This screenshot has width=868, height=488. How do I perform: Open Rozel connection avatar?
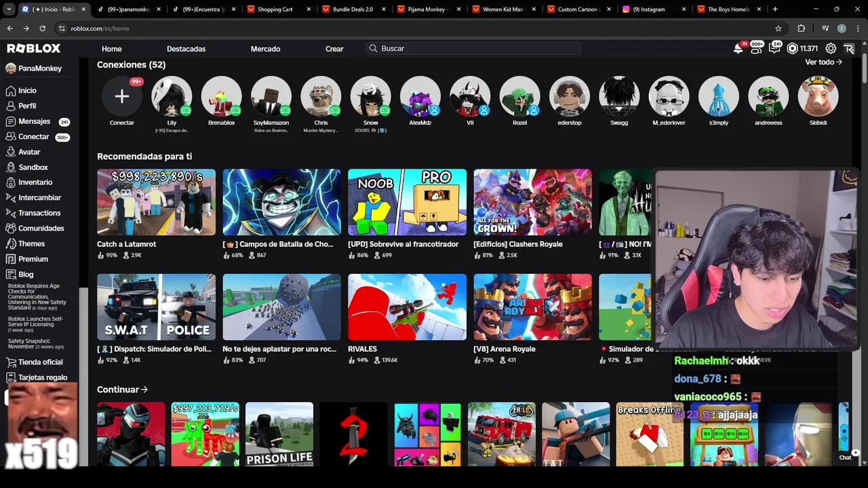(x=519, y=96)
